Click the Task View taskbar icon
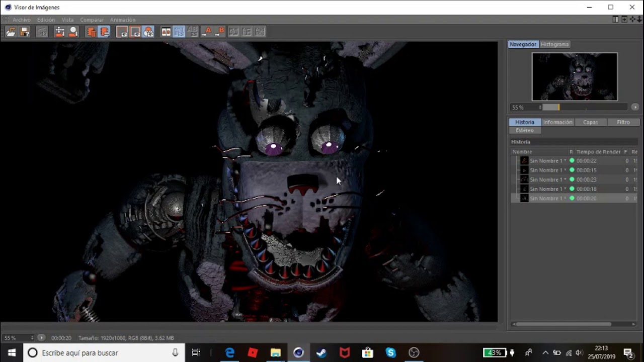 click(196, 353)
